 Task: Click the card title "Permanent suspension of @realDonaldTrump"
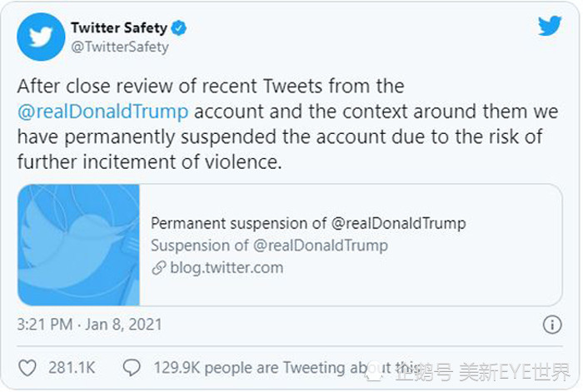(308, 223)
